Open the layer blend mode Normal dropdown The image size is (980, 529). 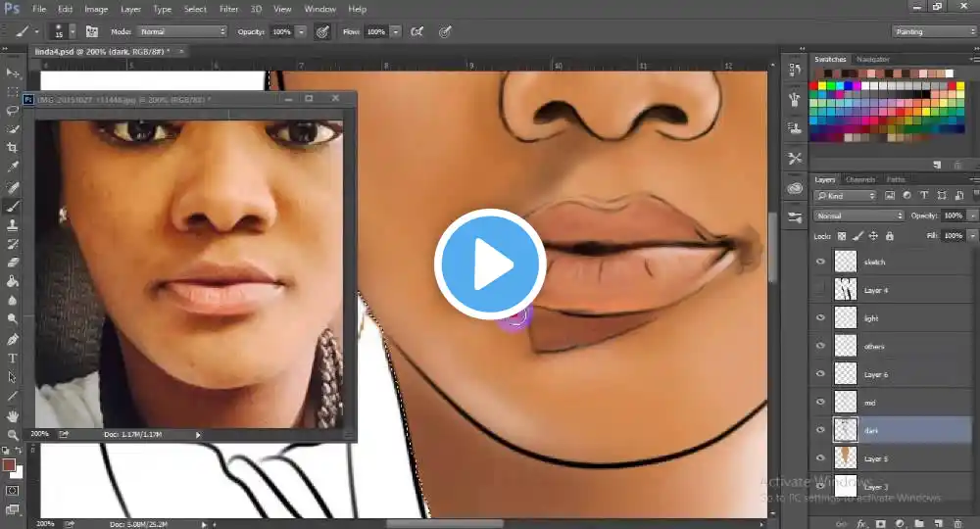click(858, 216)
